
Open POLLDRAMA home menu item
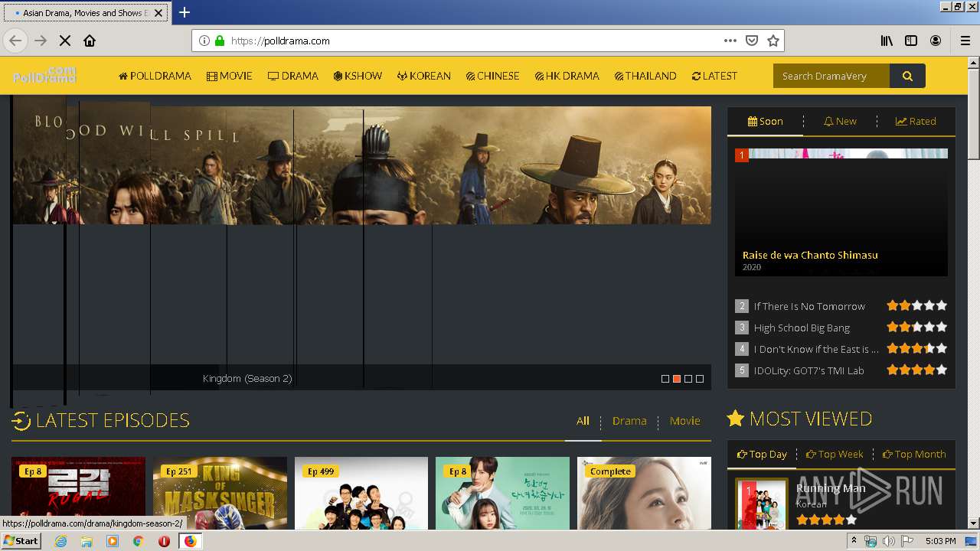pyautogui.click(x=155, y=76)
